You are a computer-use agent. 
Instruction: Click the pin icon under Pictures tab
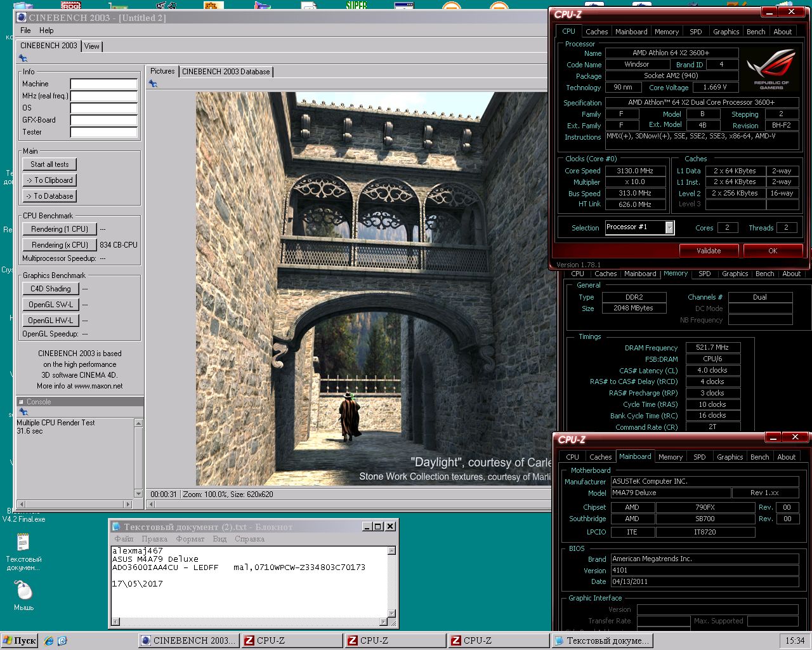(x=153, y=83)
